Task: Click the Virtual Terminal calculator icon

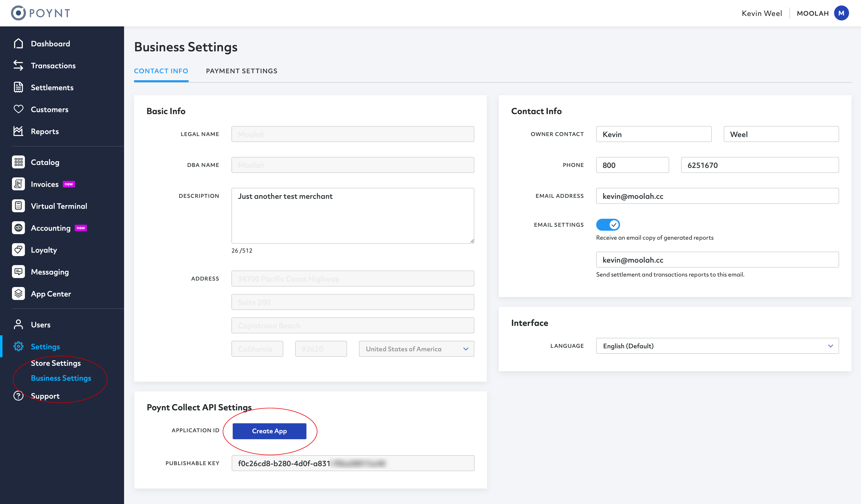Action: [18, 206]
